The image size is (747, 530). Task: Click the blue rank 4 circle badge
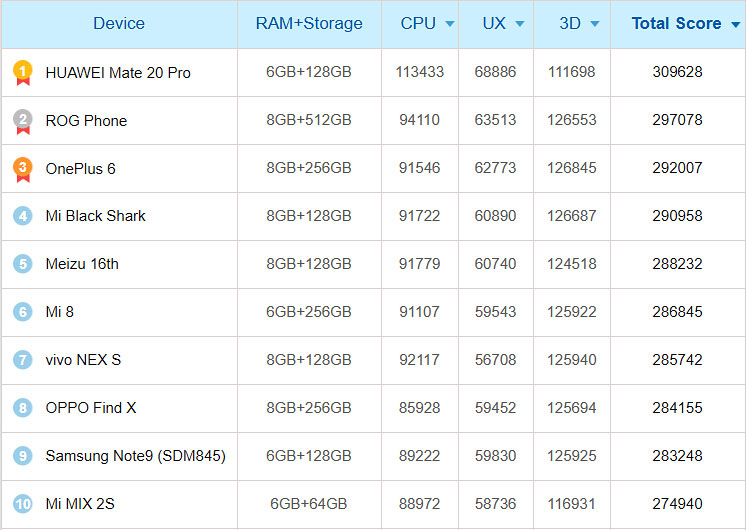coord(22,216)
